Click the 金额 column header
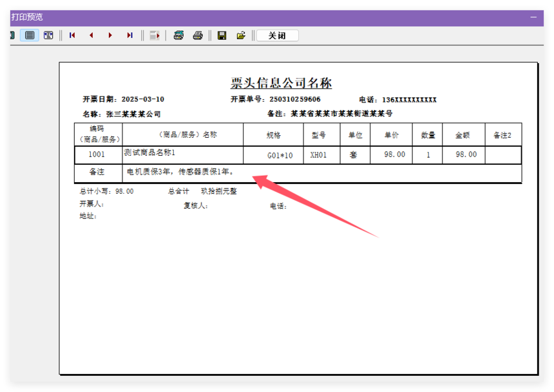The image size is (554, 392). tap(463, 135)
